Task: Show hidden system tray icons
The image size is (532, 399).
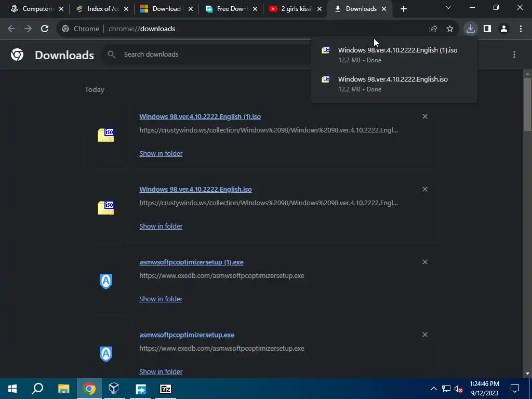Action: pyautogui.click(x=434, y=389)
